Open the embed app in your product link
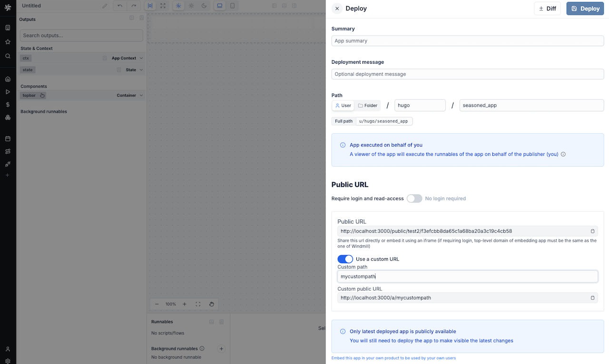Image resolution: width=609 pixels, height=364 pixels. [393, 358]
